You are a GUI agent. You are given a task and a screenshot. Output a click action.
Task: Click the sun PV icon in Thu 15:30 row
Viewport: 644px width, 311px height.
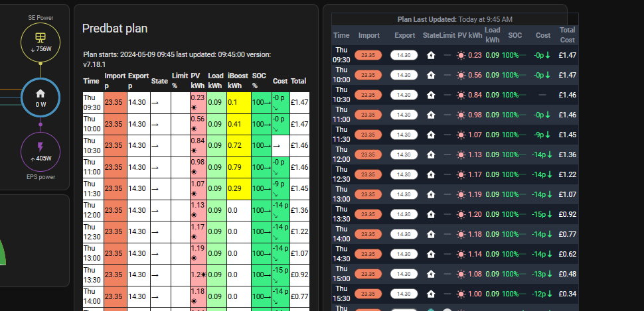(461, 294)
